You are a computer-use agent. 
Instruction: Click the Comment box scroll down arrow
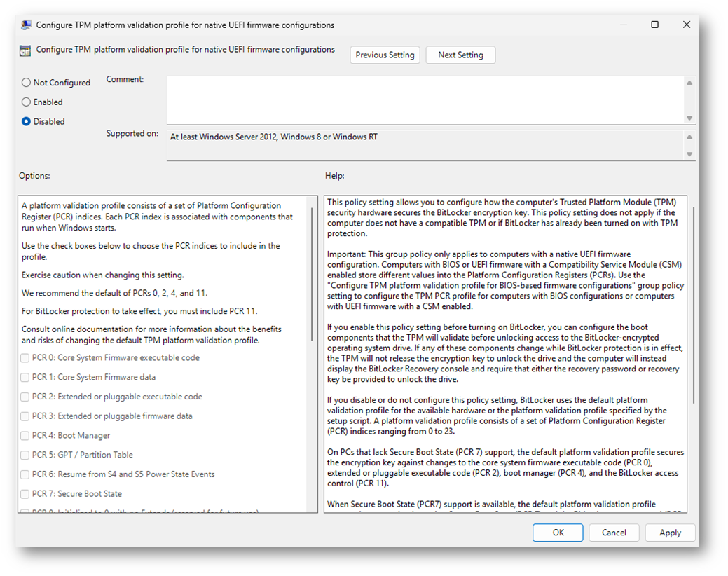689,118
